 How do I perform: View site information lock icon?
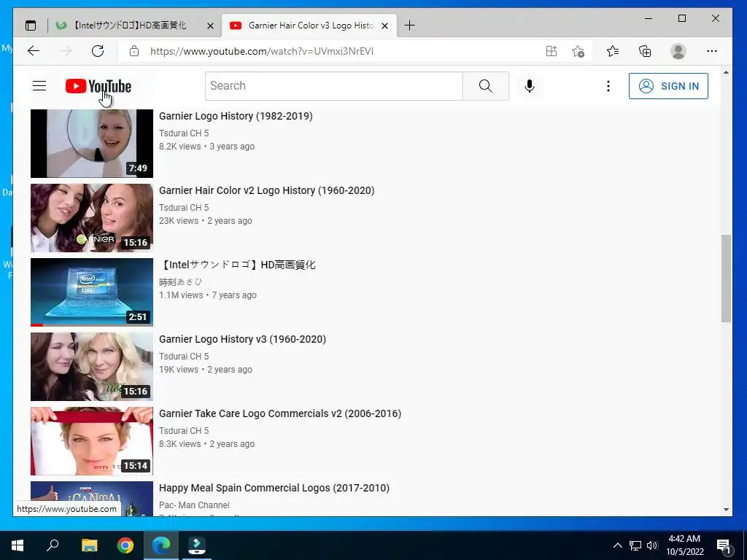click(x=134, y=51)
